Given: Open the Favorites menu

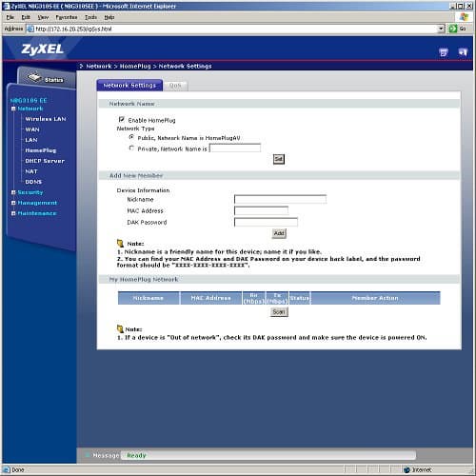Looking at the screenshot, I should coord(67,17).
